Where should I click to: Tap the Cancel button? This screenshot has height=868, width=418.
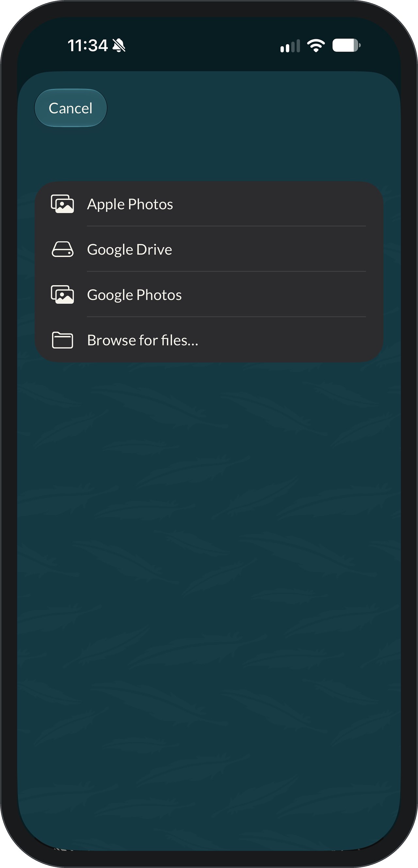tap(71, 108)
